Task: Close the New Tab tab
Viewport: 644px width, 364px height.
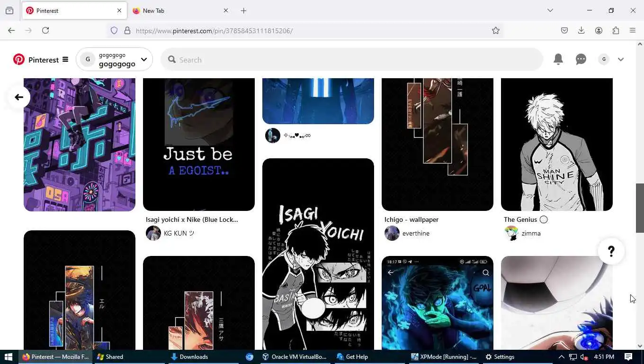Action: [225, 10]
